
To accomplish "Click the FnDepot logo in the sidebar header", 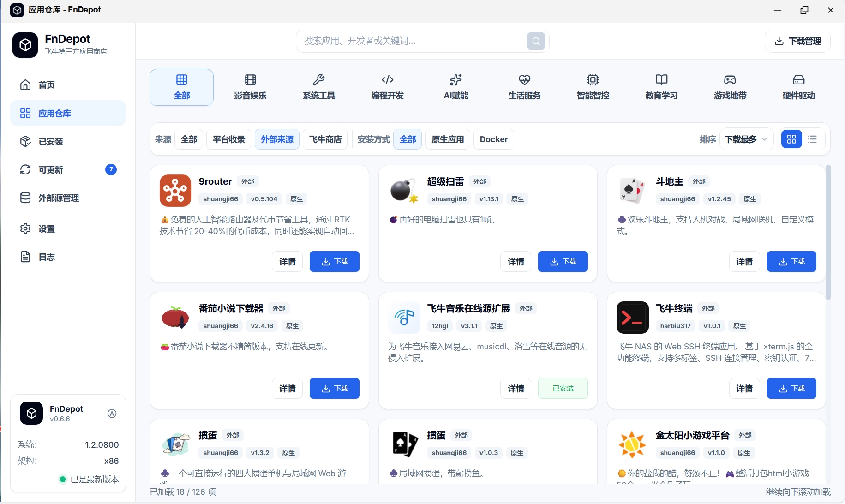I will (25, 45).
